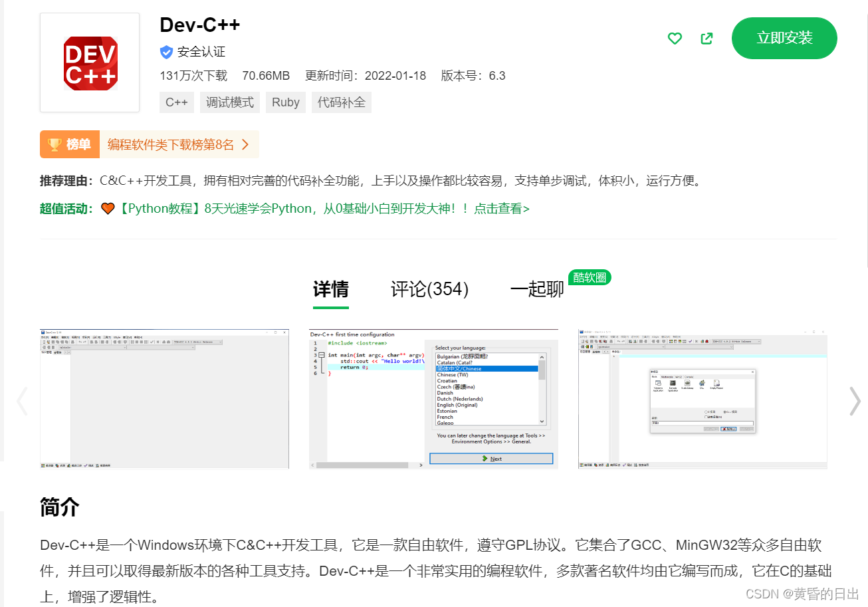The height and width of the screenshot is (607, 868).
Task: Select the Ruby tag
Action: pos(286,102)
